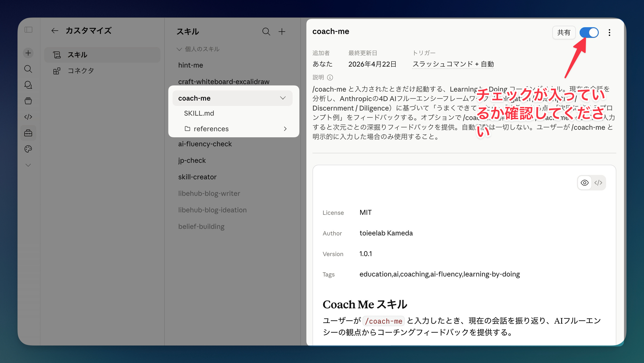
Task: Open hint-me skill
Action: 191,65
